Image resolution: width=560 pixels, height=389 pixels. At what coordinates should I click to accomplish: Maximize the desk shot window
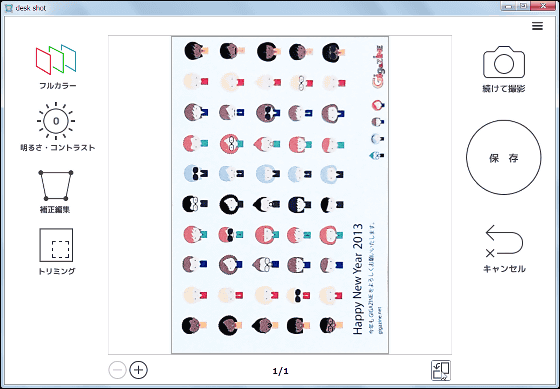point(522,6)
